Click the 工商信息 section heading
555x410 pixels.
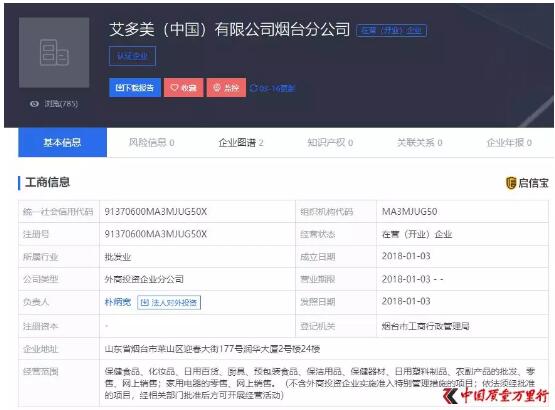pos(47,182)
